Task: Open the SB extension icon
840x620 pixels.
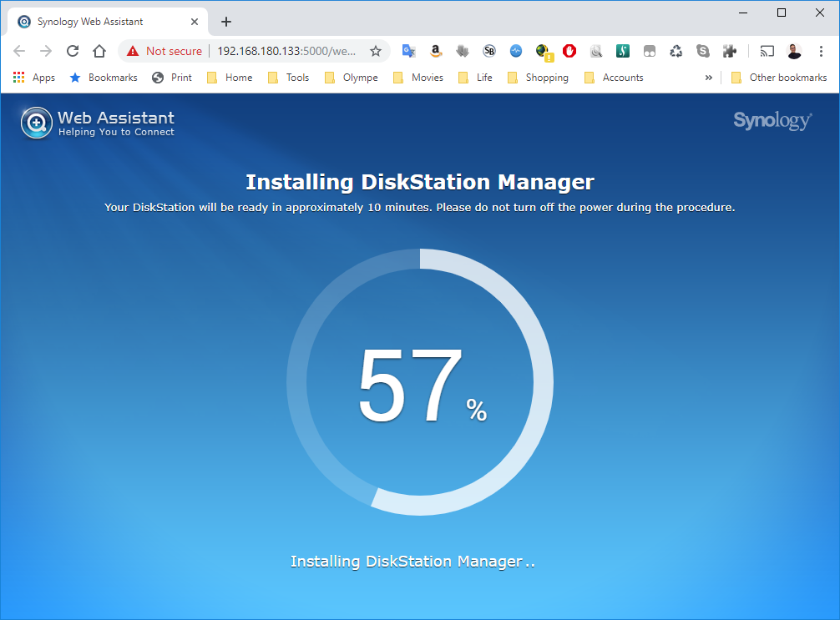Action: click(x=489, y=51)
